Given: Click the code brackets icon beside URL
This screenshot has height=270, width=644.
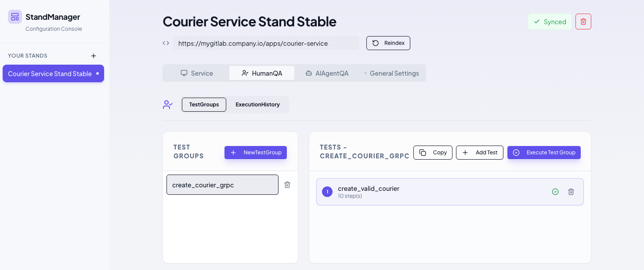Looking at the screenshot, I should (x=166, y=43).
